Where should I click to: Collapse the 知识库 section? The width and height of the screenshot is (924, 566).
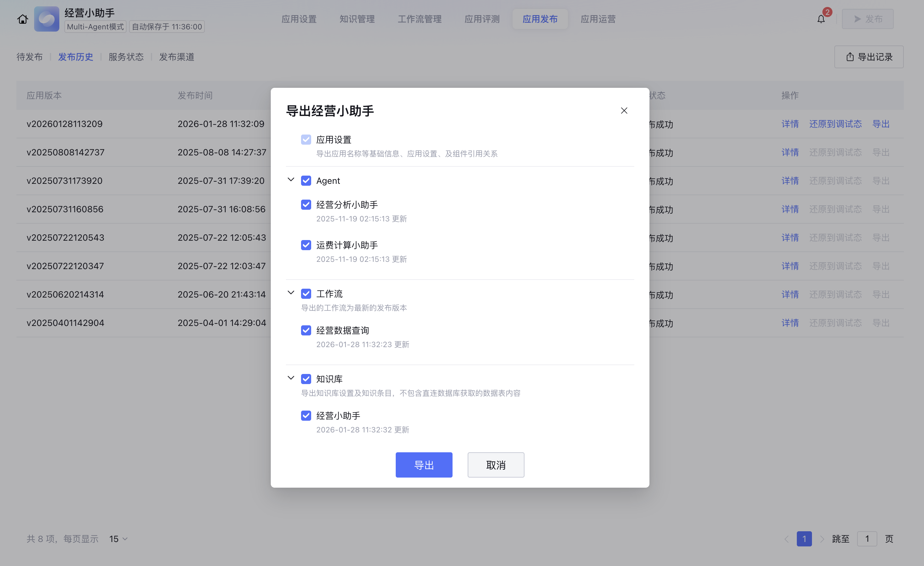tap(291, 378)
